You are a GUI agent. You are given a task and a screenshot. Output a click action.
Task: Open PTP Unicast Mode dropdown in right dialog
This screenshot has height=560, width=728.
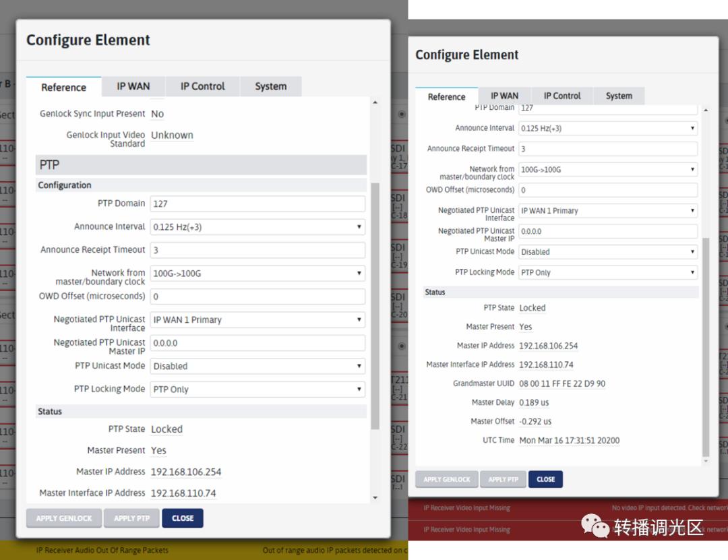tap(608, 251)
